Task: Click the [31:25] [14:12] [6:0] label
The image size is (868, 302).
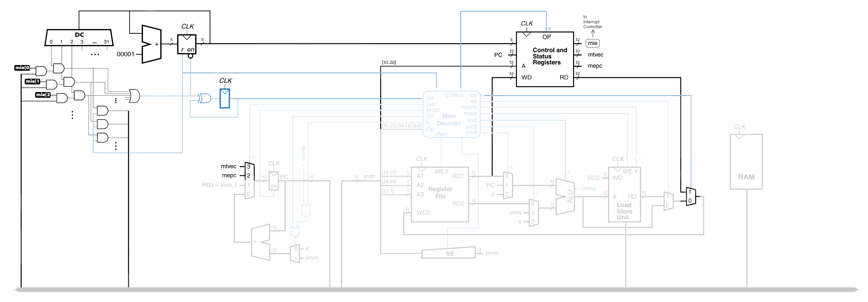Action: (402, 126)
